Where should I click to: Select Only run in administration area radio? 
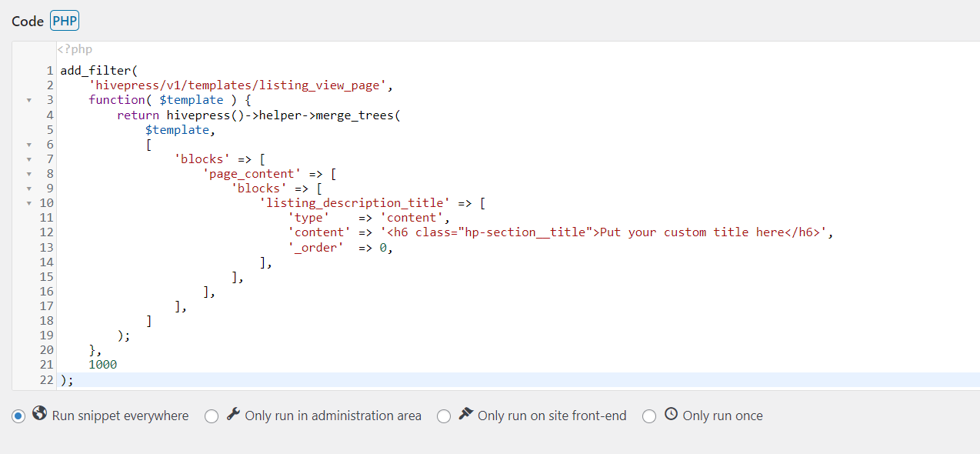[x=212, y=416]
